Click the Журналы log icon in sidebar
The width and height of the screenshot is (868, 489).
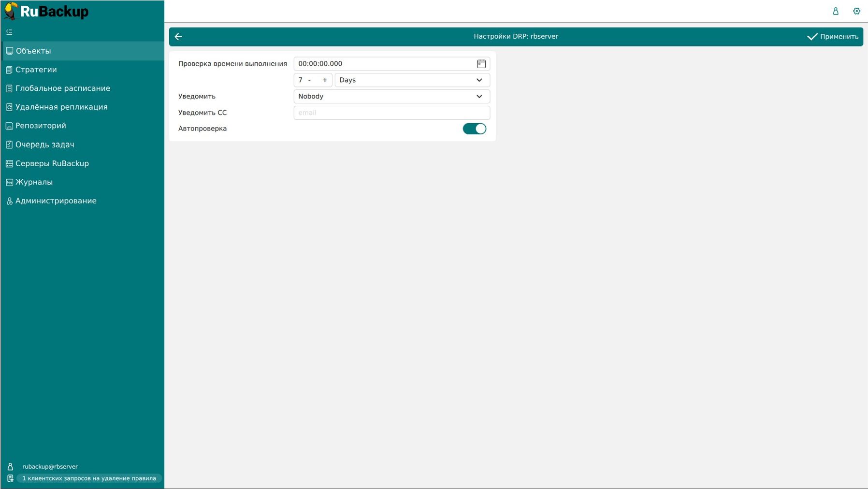point(9,182)
